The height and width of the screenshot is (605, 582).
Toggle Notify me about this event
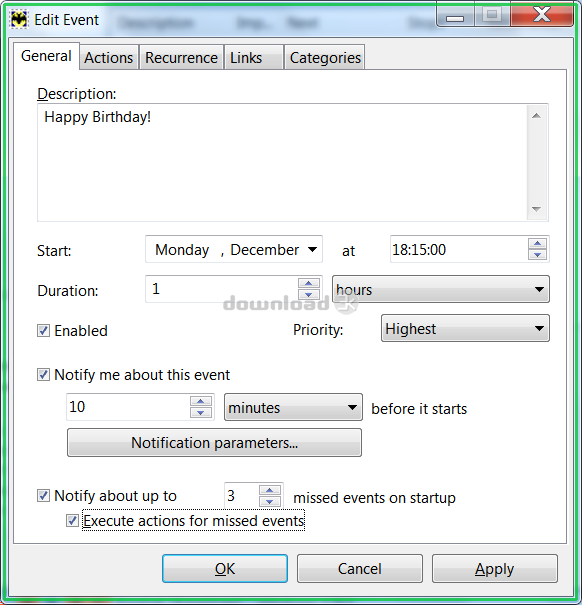click(x=44, y=375)
